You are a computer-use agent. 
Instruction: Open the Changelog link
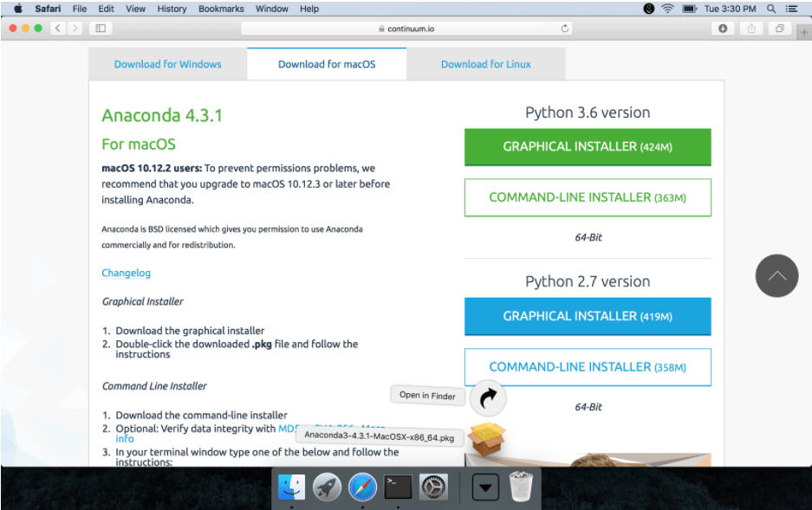click(126, 273)
